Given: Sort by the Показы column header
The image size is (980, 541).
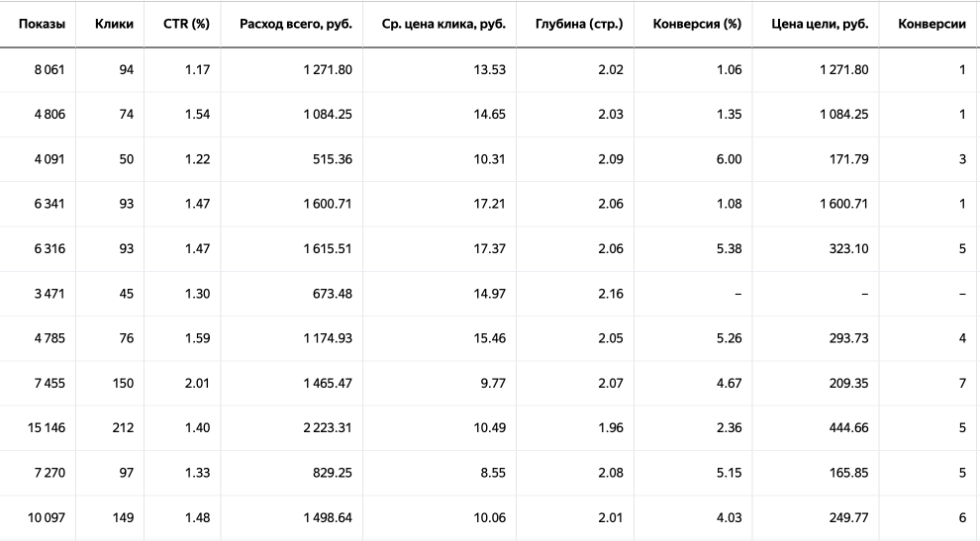Looking at the screenshot, I should pos(42,25).
